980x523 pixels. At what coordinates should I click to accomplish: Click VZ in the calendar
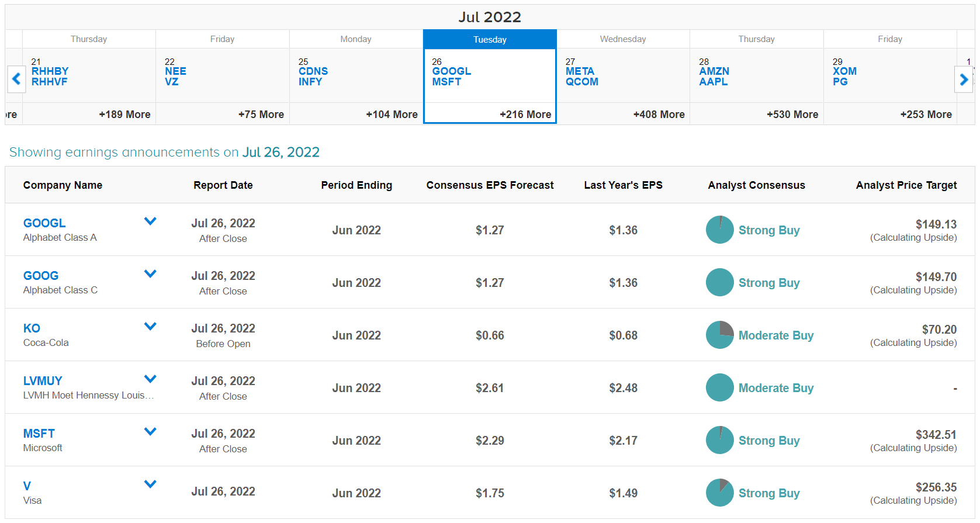tap(172, 82)
